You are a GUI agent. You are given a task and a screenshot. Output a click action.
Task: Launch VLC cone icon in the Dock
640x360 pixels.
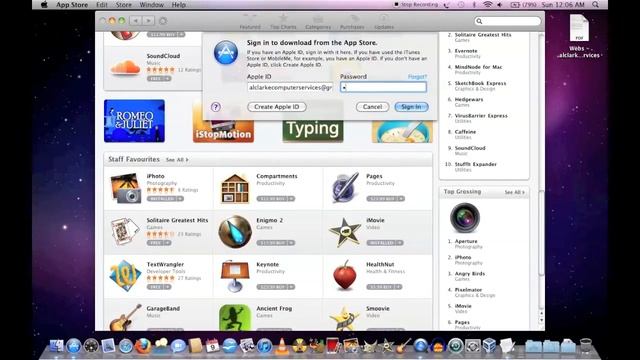(x=281, y=346)
